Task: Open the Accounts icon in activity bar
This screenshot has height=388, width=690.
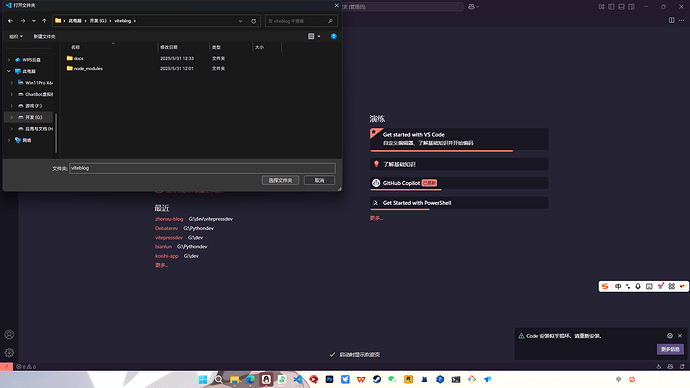Action: [9, 334]
